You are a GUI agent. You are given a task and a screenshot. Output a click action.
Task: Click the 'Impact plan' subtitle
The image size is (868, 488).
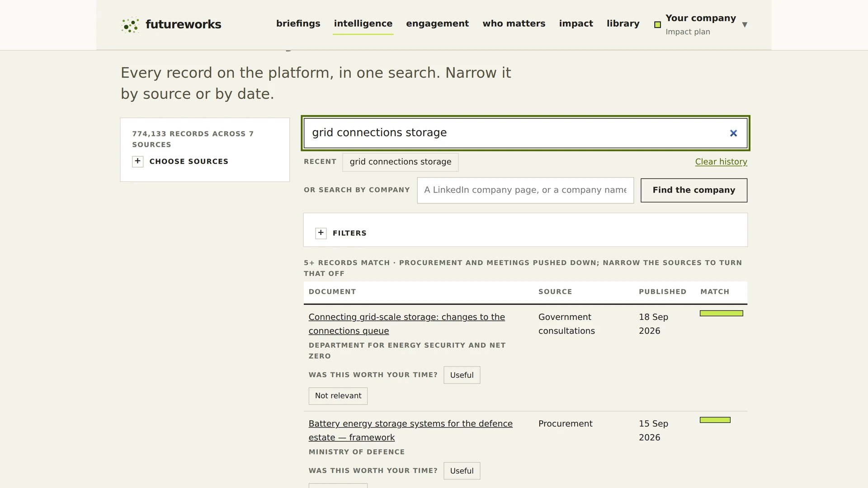tap(688, 32)
